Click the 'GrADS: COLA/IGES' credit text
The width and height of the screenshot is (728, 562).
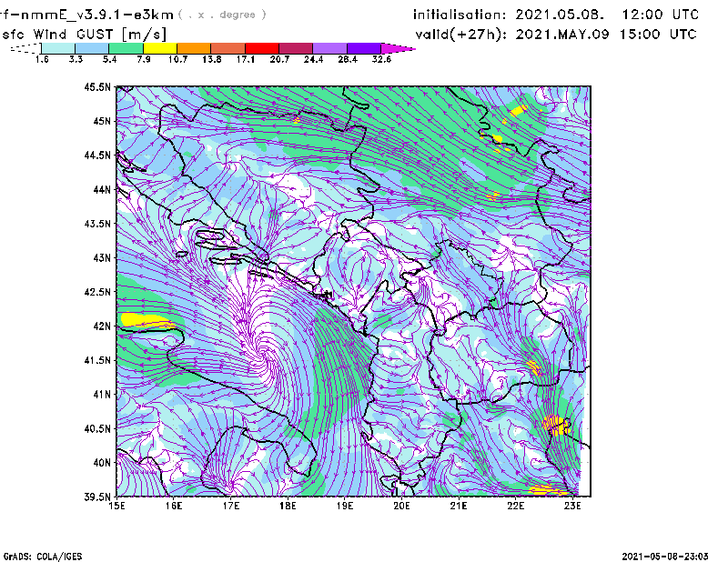click(x=43, y=557)
